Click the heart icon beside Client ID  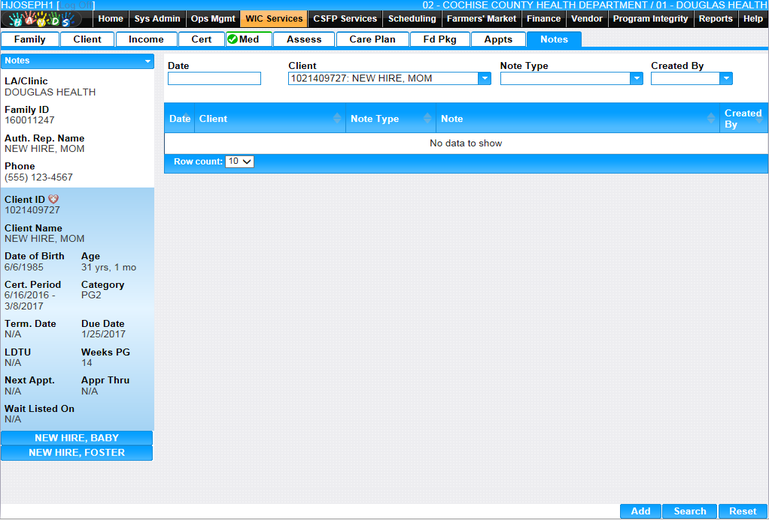(x=53, y=199)
